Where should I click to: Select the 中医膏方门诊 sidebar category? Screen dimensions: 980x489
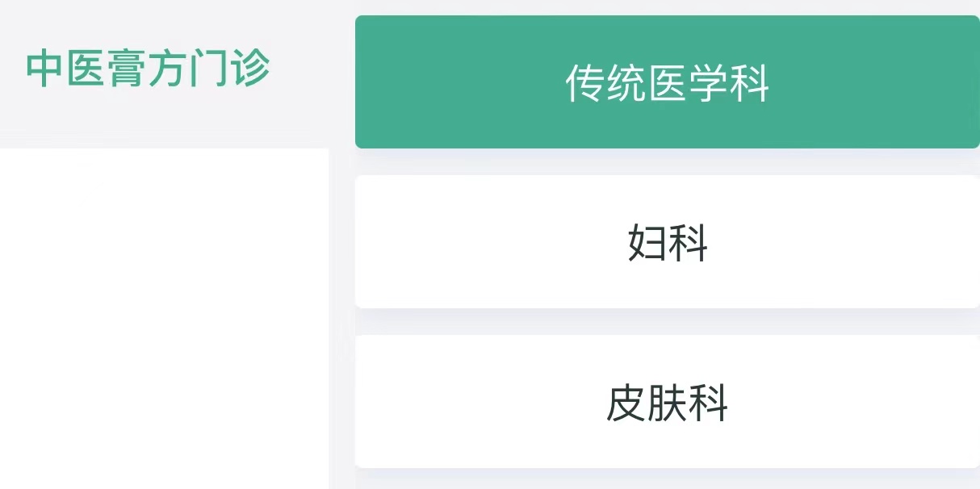149,69
